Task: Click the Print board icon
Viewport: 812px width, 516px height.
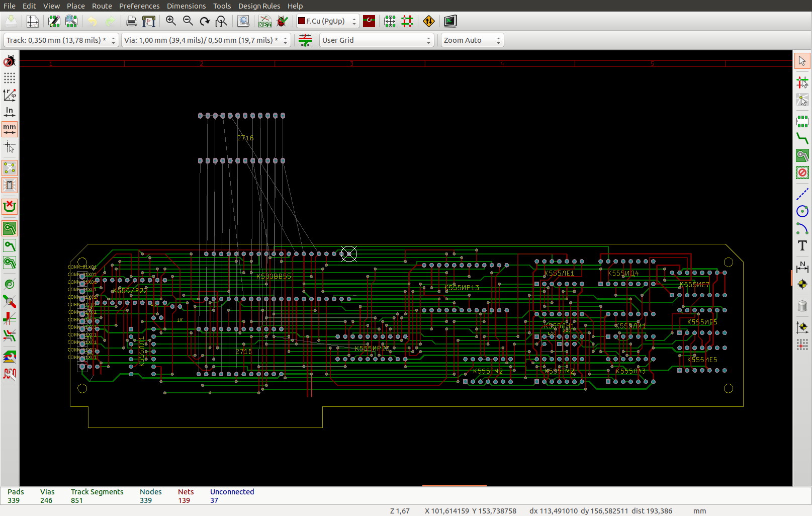Action: (131, 21)
